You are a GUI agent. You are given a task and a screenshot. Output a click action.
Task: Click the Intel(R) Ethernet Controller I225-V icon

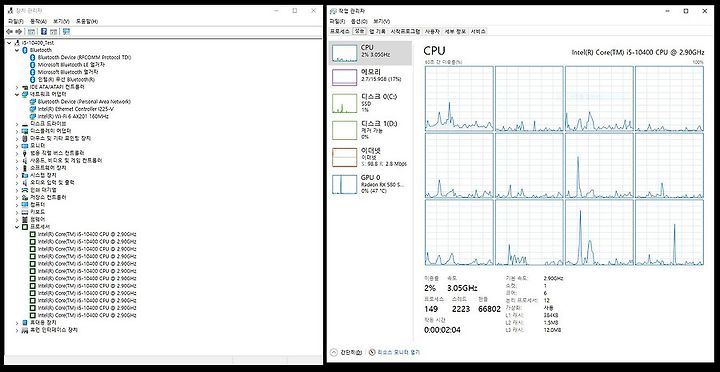33,109
